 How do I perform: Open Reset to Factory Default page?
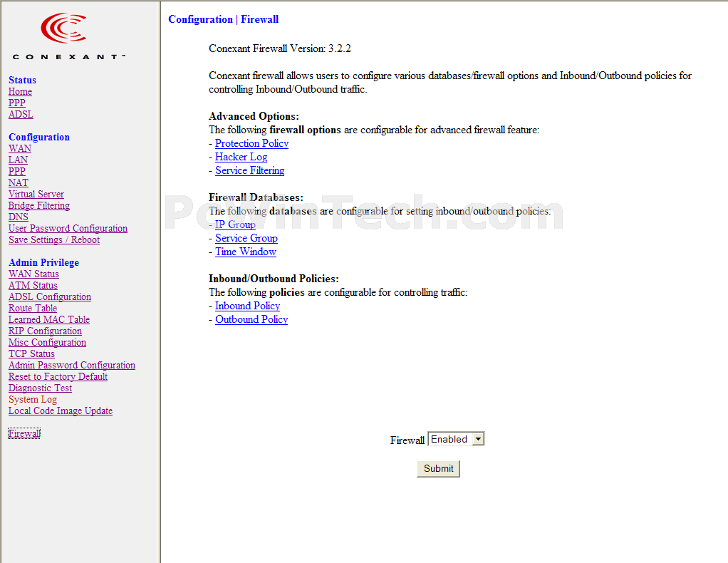click(x=58, y=376)
